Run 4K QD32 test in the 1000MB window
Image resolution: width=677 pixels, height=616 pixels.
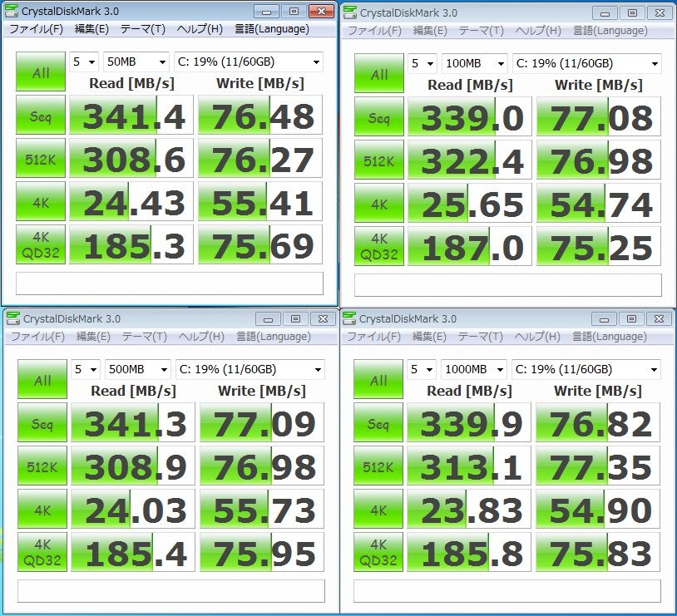click(378, 552)
